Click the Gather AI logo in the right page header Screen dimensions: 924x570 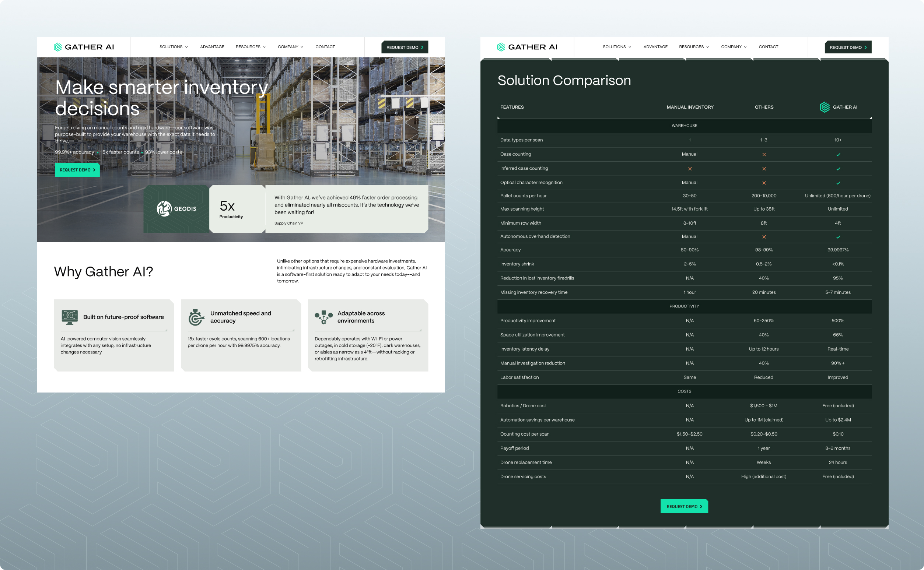click(x=527, y=47)
